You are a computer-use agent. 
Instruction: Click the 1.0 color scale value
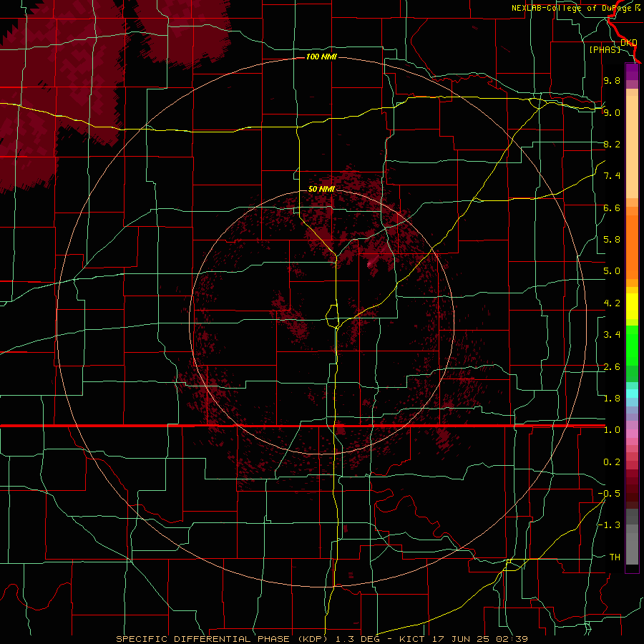(612, 430)
